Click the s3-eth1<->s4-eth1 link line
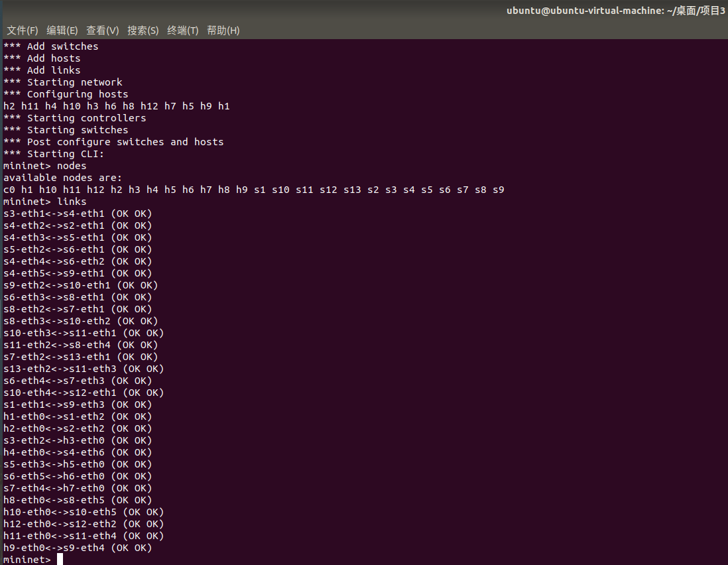The image size is (728, 565). pyautogui.click(x=78, y=214)
